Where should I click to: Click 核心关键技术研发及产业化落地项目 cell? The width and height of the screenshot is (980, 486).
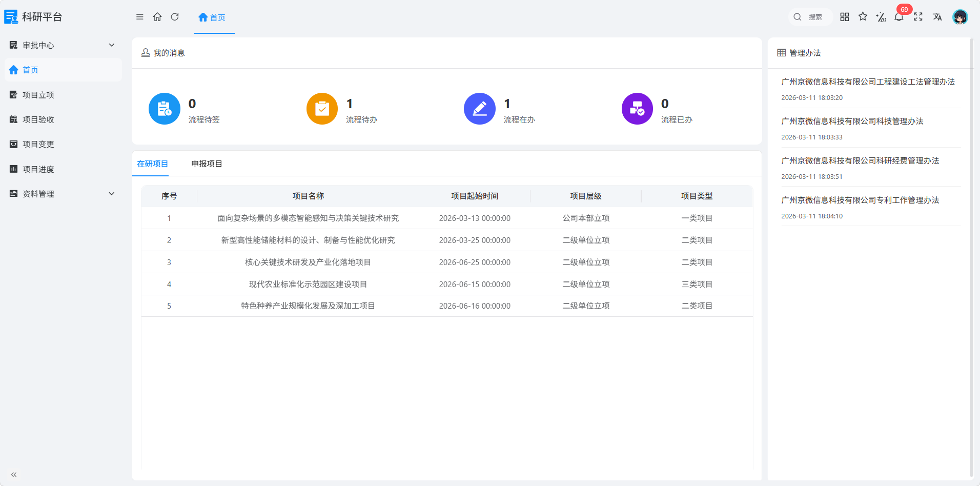(x=308, y=262)
